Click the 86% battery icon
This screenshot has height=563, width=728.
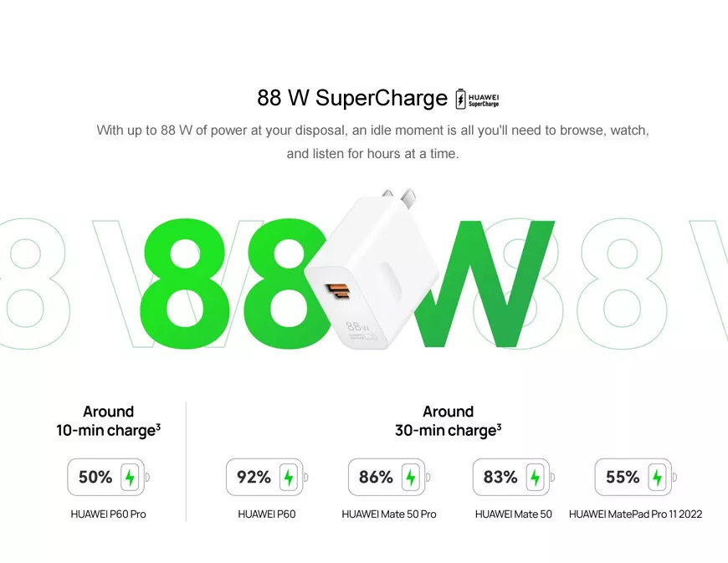point(389,477)
